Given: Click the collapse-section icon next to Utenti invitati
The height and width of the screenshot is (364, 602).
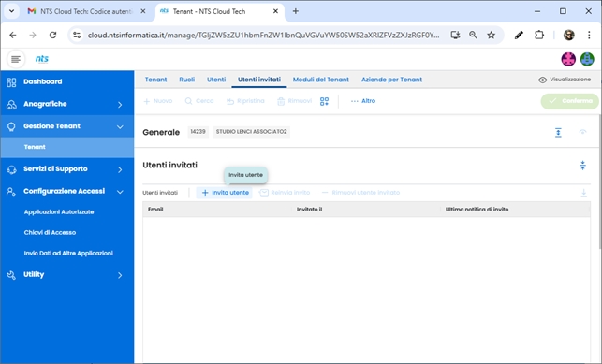Looking at the screenshot, I should tap(582, 166).
